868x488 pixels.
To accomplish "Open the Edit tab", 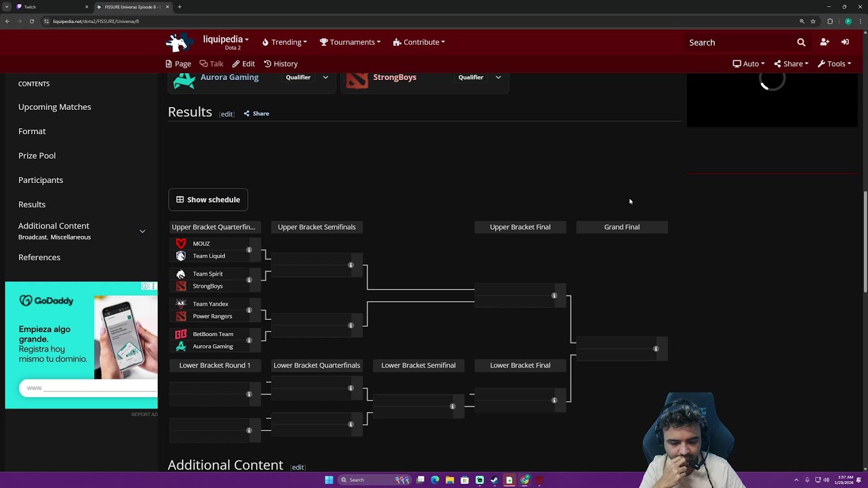I will (x=243, y=64).
